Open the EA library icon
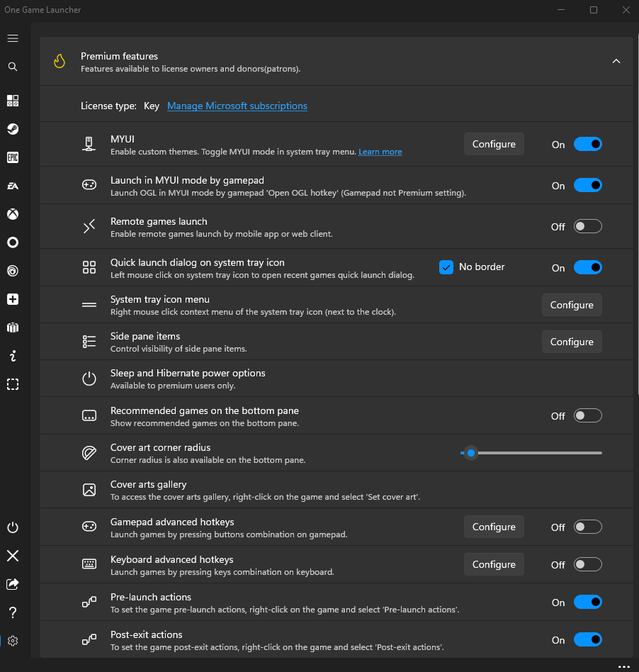Image resolution: width=639 pixels, height=672 pixels. point(13,186)
